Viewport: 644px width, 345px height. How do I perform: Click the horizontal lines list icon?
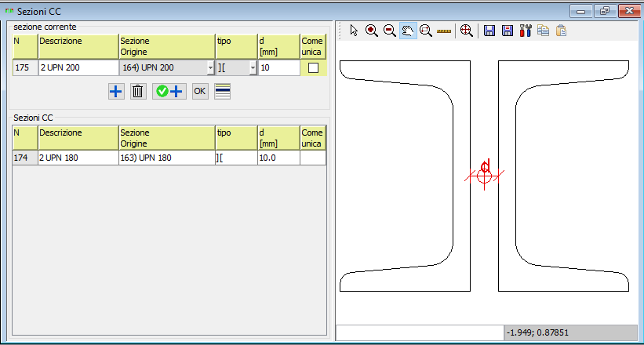223,91
